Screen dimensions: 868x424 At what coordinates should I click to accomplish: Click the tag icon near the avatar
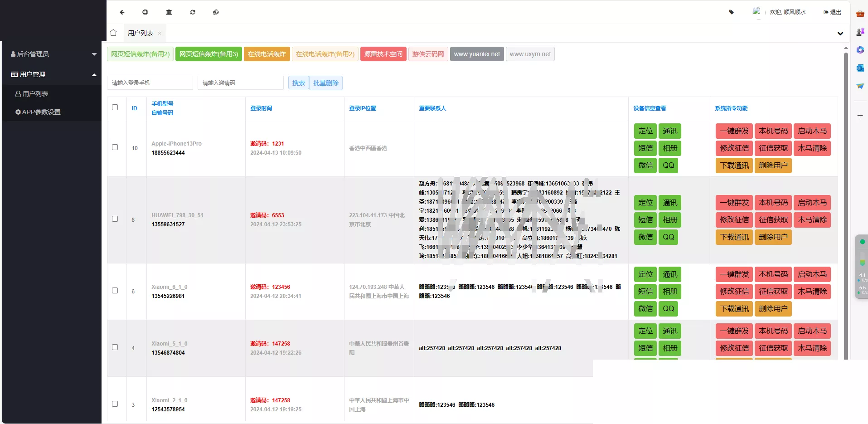(x=731, y=12)
